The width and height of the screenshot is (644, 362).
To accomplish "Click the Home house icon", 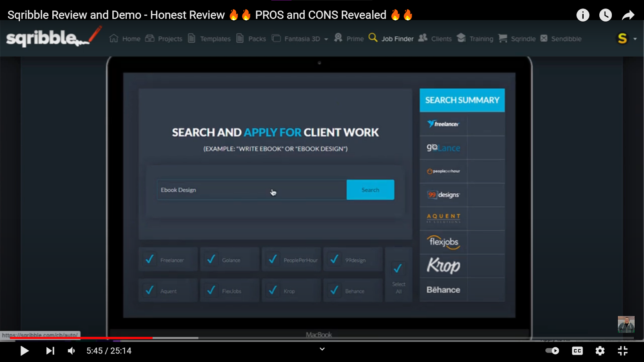I will pyautogui.click(x=114, y=38).
